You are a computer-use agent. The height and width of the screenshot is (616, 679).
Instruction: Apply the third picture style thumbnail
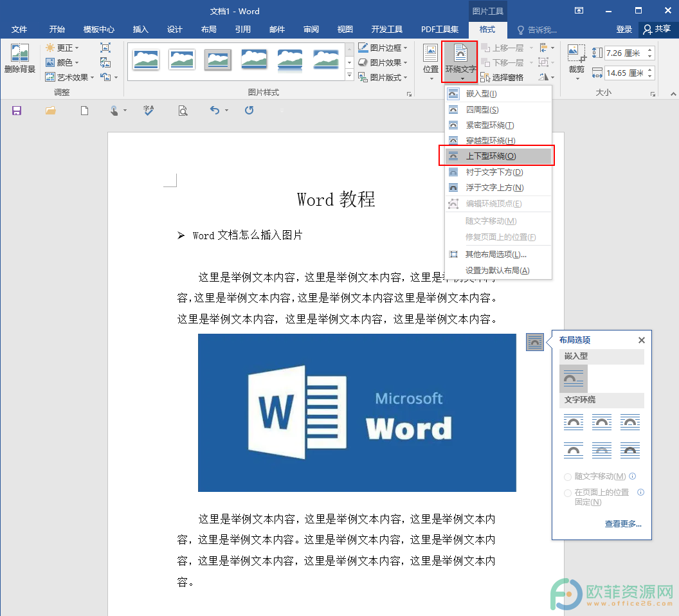(217, 59)
